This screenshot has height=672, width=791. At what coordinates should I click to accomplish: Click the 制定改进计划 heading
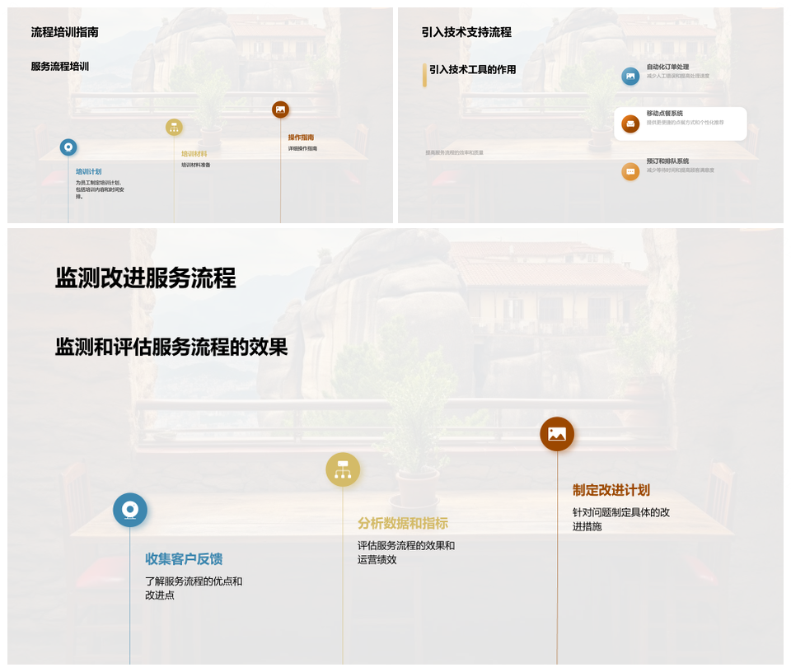coord(611,490)
